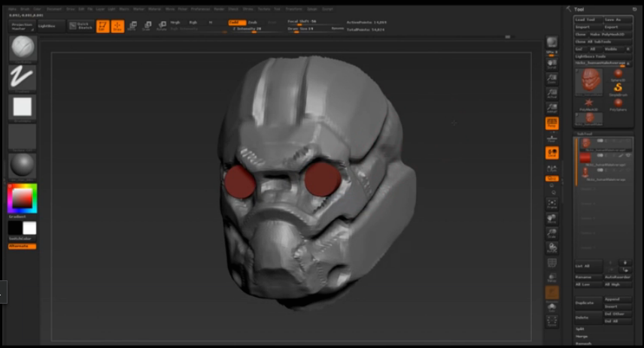This screenshot has height=348, width=644.
Task: Toggle Persp perspective mode
Action: coord(551,123)
